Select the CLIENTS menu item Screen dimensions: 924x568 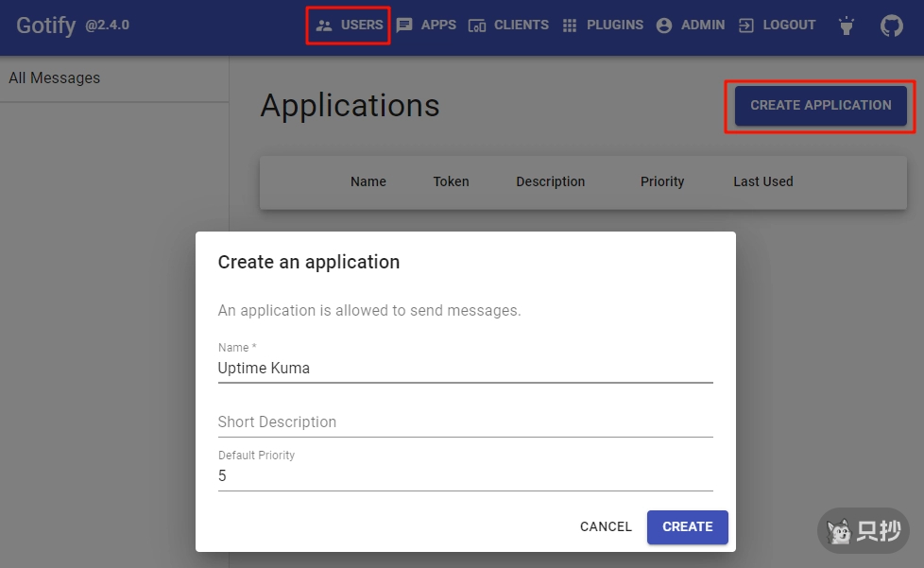click(x=521, y=26)
